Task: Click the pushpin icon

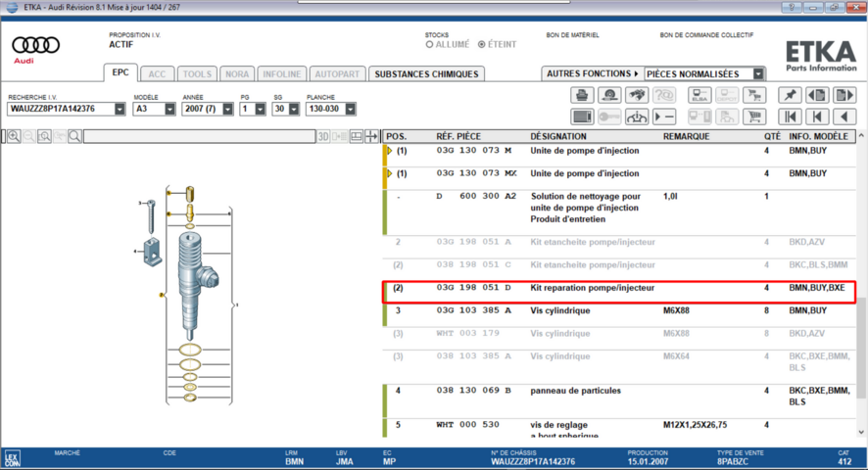Action: tap(790, 95)
